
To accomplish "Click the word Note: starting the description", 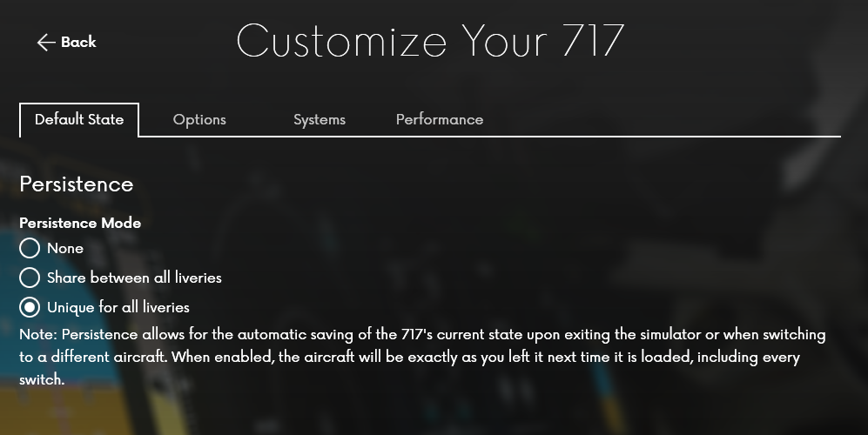I will coord(38,335).
